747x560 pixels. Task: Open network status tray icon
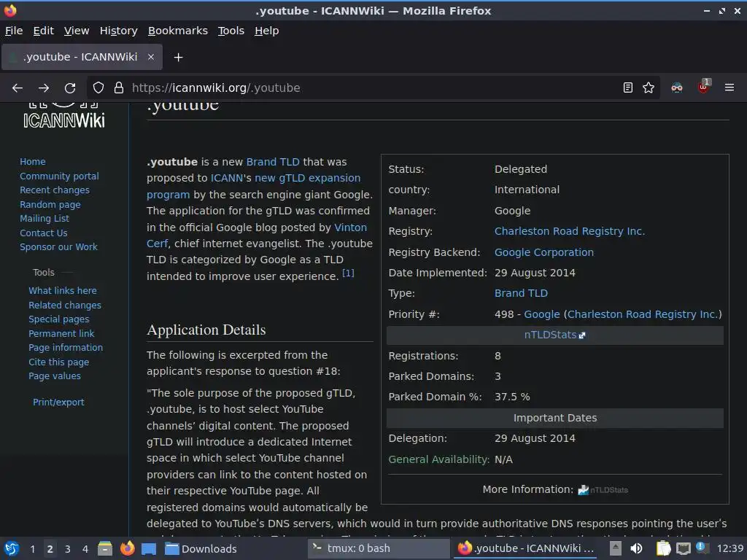pos(683,548)
